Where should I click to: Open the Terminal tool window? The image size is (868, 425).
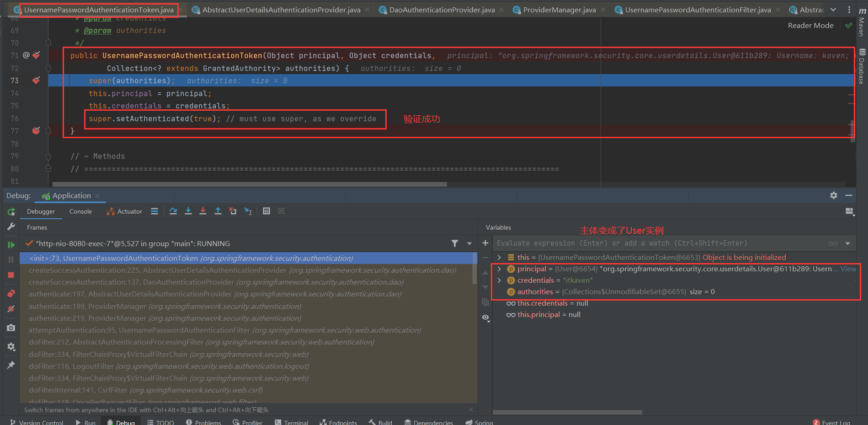coord(292,422)
